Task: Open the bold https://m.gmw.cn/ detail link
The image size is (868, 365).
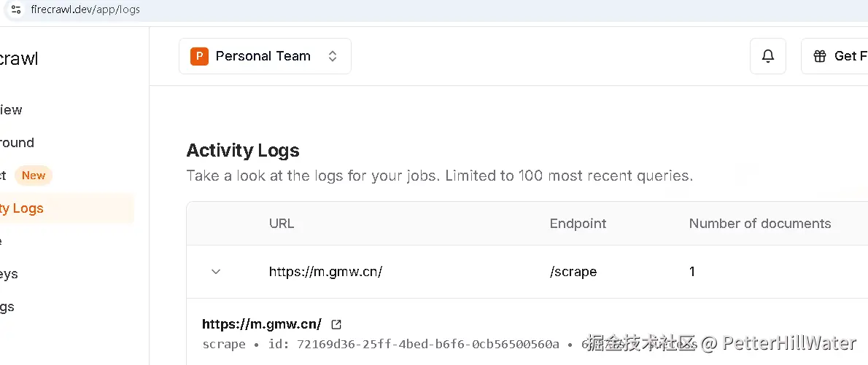Action: [262, 324]
